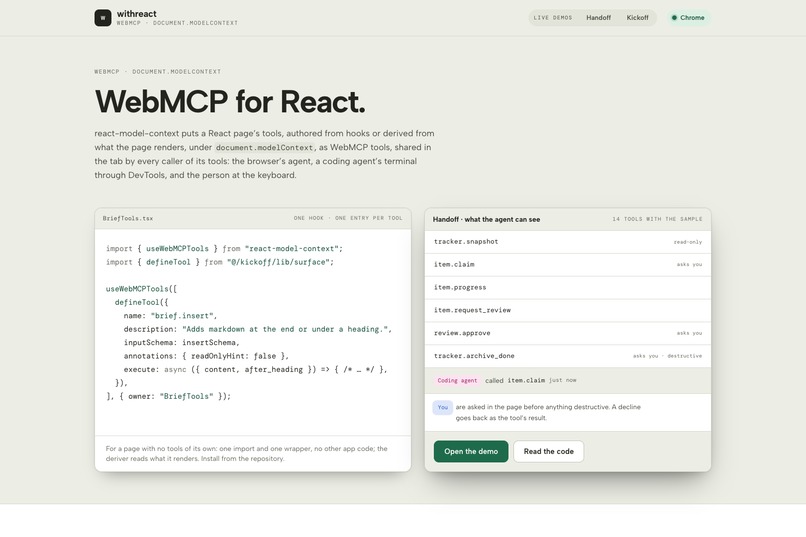Click the 14 TOOLS WITH THE SAMPLE label
This screenshot has width=806, height=537.
[657, 219]
